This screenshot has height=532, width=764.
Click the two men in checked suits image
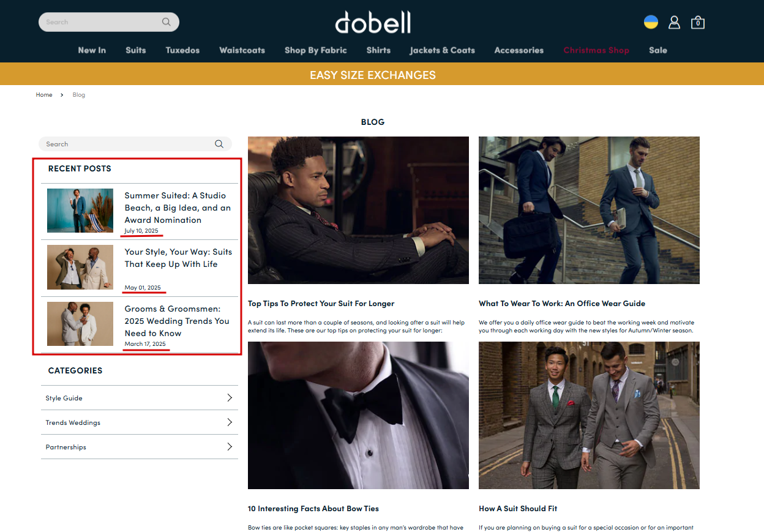(x=589, y=415)
